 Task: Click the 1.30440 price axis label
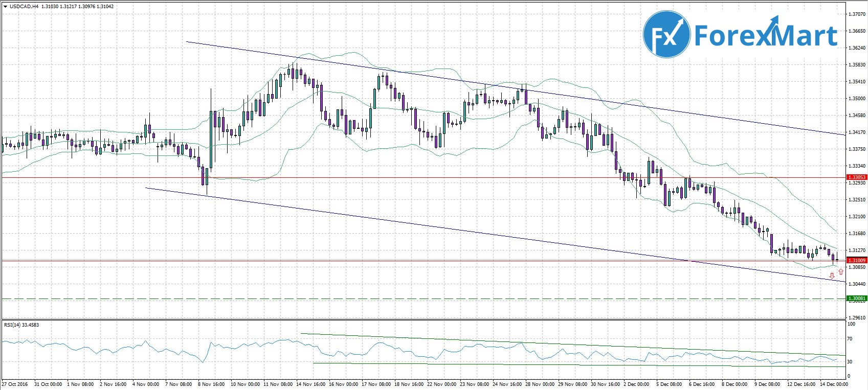point(857,284)
